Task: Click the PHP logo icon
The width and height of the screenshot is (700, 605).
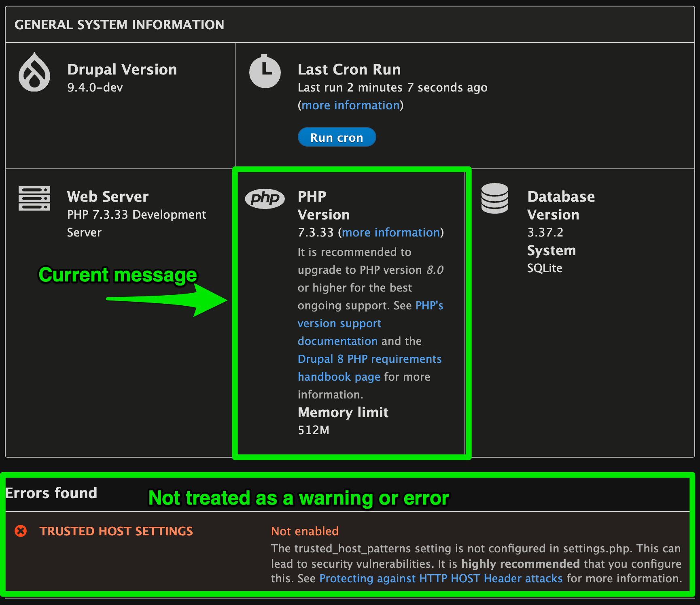Action: click(265, 198)
